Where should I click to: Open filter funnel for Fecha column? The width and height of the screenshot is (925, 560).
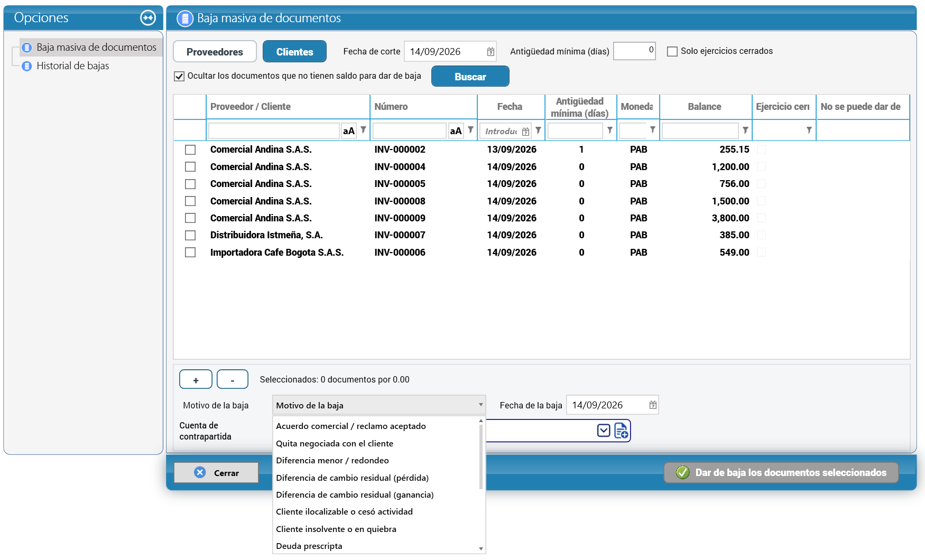(538, 130)
